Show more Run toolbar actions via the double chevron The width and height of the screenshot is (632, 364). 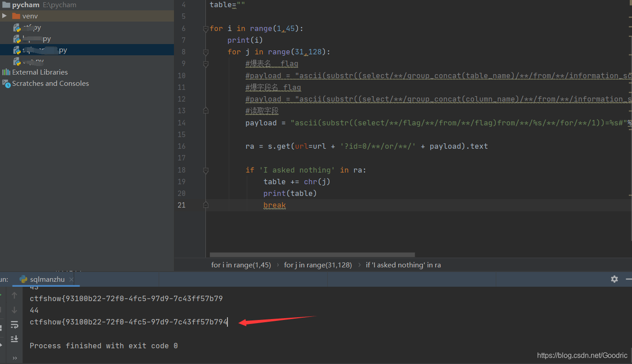(x=14, y=358)
